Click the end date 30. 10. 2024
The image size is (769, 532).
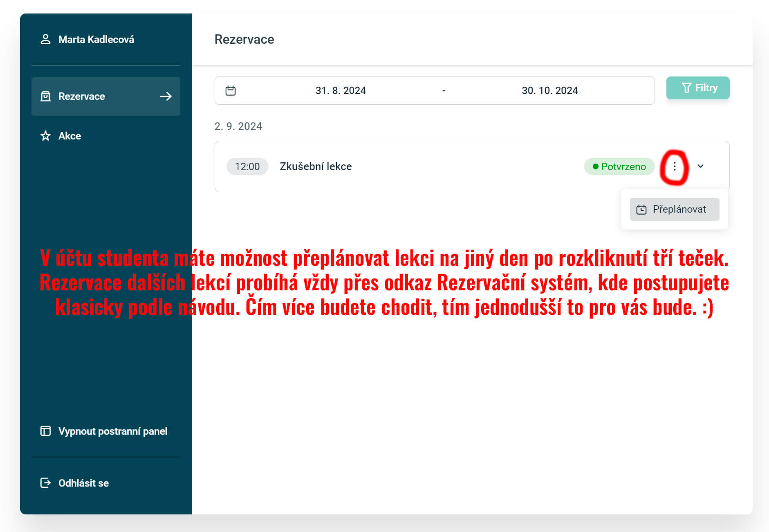pyautogui.click(x=549, y=90)
